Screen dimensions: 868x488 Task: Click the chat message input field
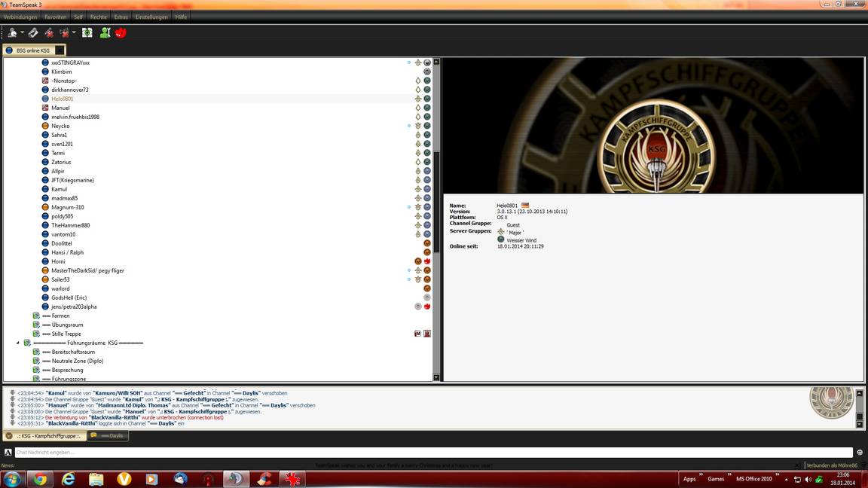point(433,453)
